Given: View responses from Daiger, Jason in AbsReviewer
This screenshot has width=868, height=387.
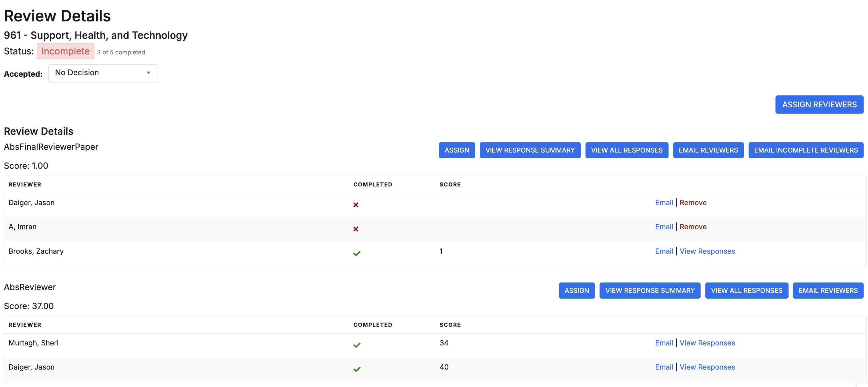Looking at the screenshot, I should (707, 367).
